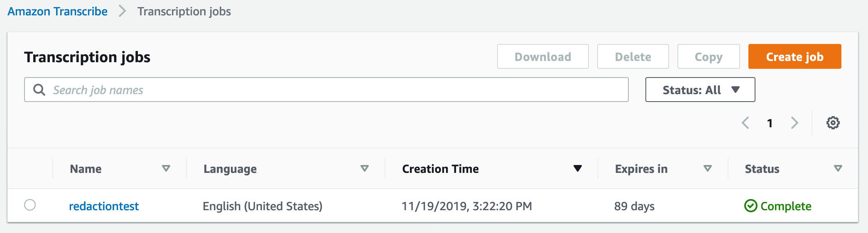The height and width of the screenshot is (233, 868).
Task: Sort by Name column arrow
Action: [166, 168]
